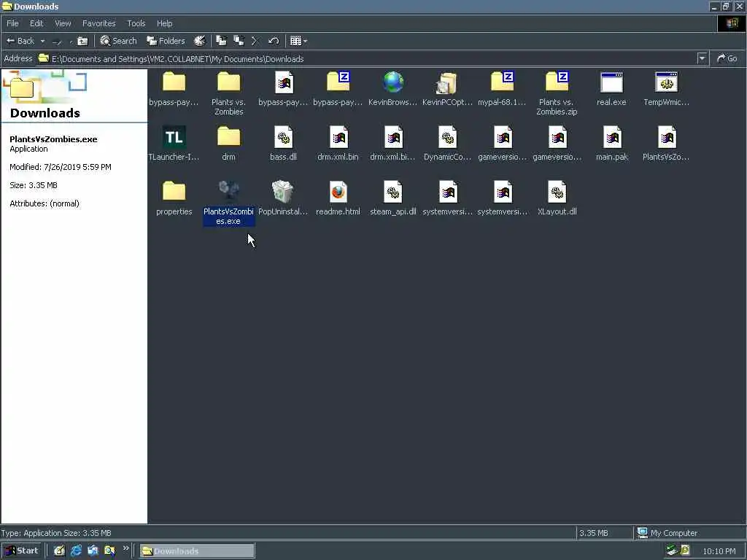747x560 pixels.
Task: Select the readme.html file
Action: (x=338, y=198)
